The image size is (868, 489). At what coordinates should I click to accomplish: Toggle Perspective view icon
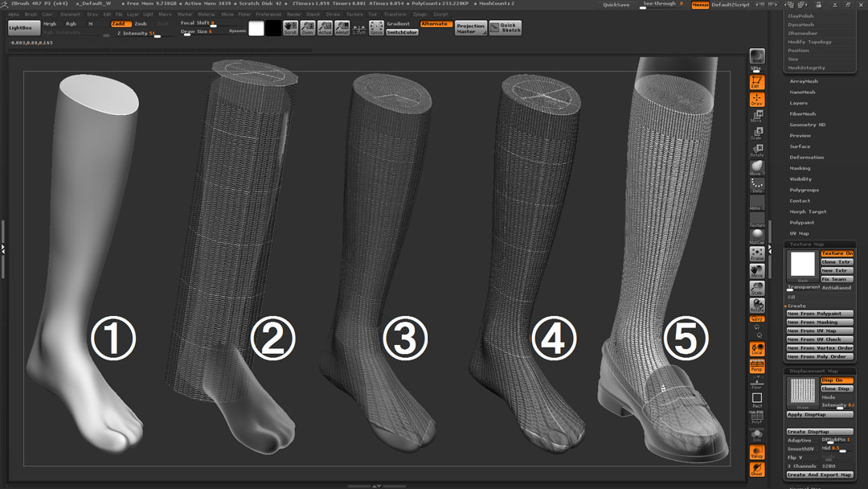(757, 365)
